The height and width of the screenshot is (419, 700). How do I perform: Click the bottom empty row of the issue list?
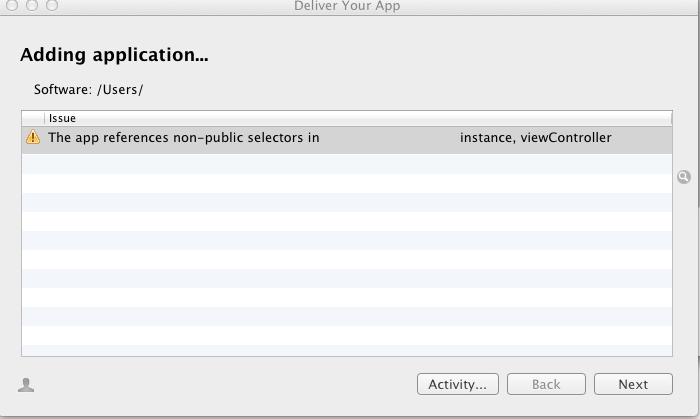pos(347,350)
